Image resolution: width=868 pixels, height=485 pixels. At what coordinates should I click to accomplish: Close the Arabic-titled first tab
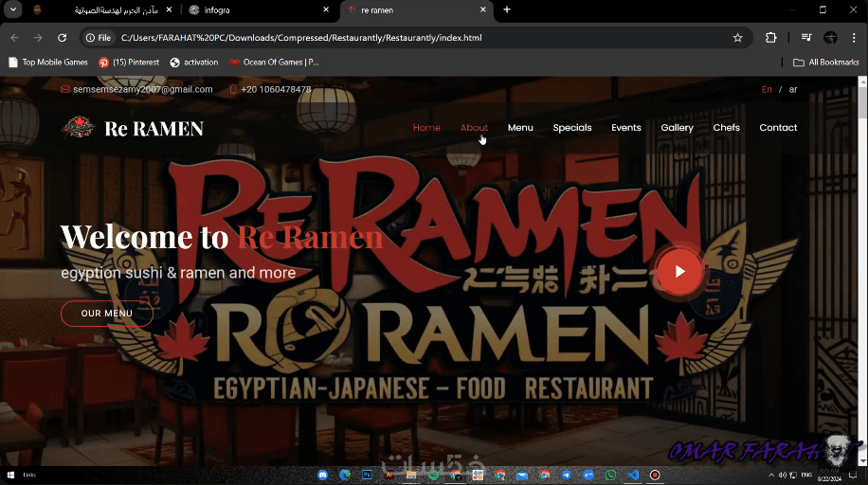pyautogui.click(x=169, y=9)
